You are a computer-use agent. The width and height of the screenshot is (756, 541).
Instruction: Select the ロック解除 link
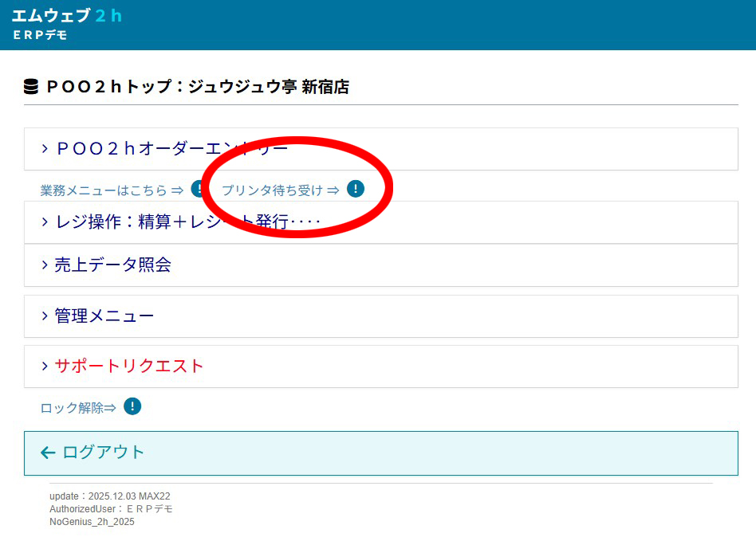78,408
